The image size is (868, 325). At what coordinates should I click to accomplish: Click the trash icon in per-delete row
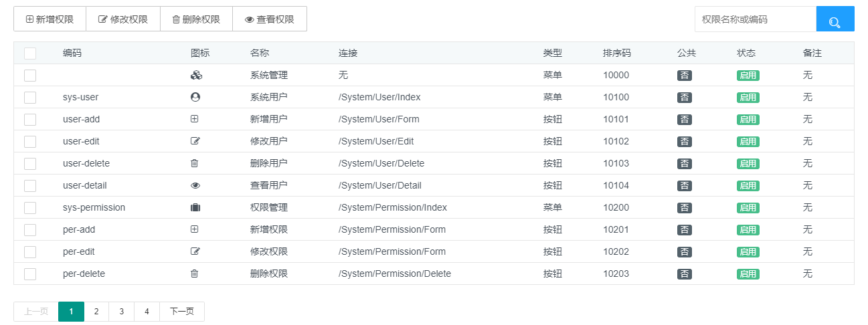click(195, 274)
